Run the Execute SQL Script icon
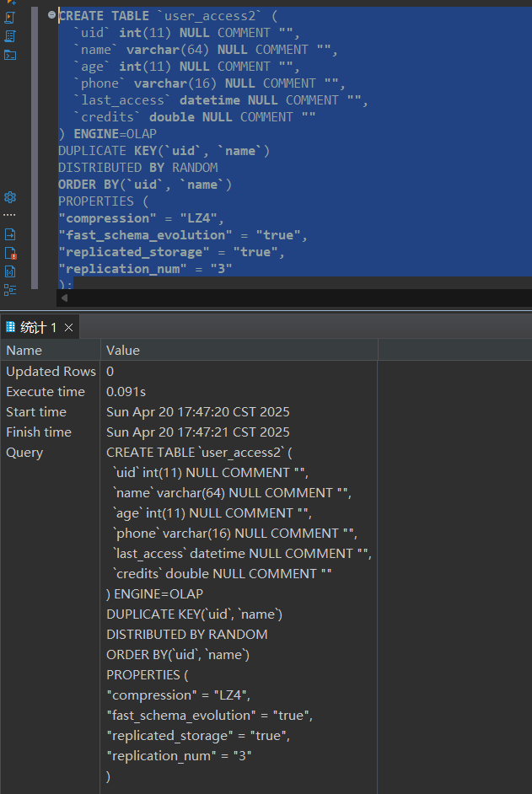 tap(10, 18)
